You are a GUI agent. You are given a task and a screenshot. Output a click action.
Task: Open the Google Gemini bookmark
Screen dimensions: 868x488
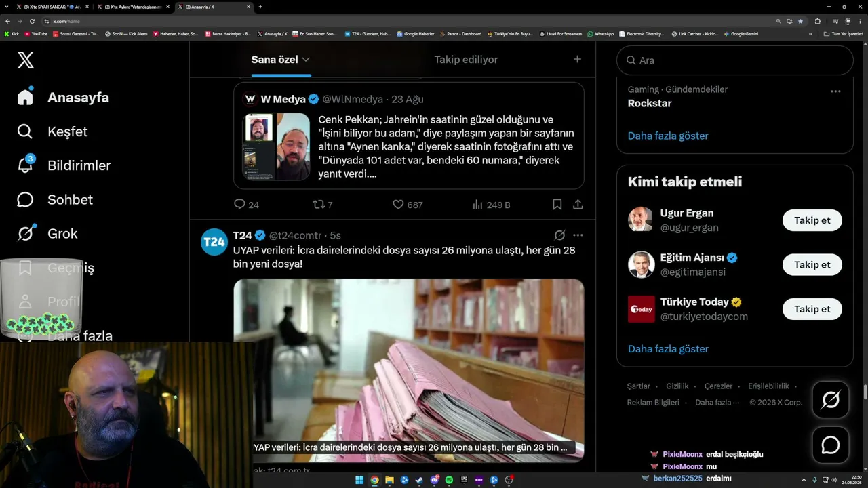741,34
